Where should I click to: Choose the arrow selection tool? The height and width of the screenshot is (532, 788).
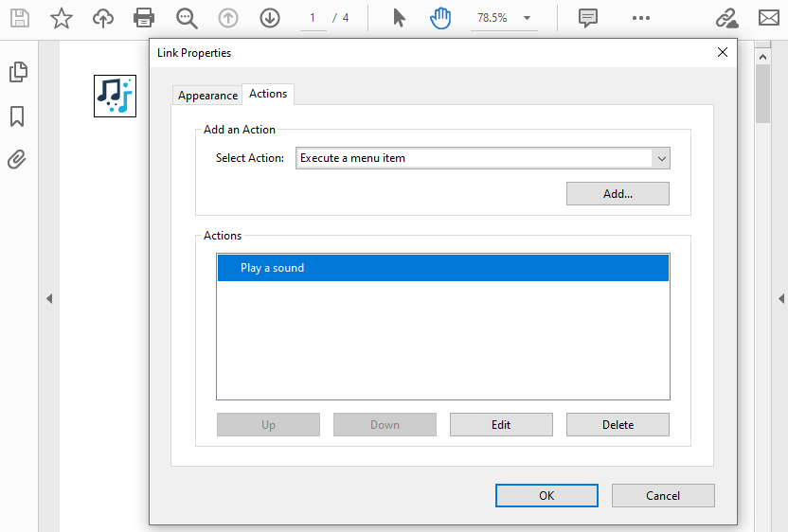pyautogui.click(x=399, y=18)
